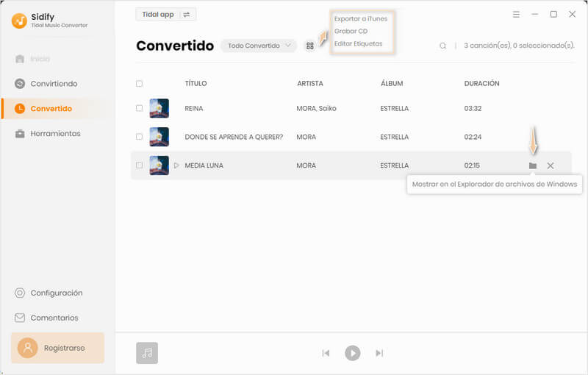Viewport: 588px width, 375px height.
Task: Open the hamburger menu icon
Action: click(x=517, y=14)
